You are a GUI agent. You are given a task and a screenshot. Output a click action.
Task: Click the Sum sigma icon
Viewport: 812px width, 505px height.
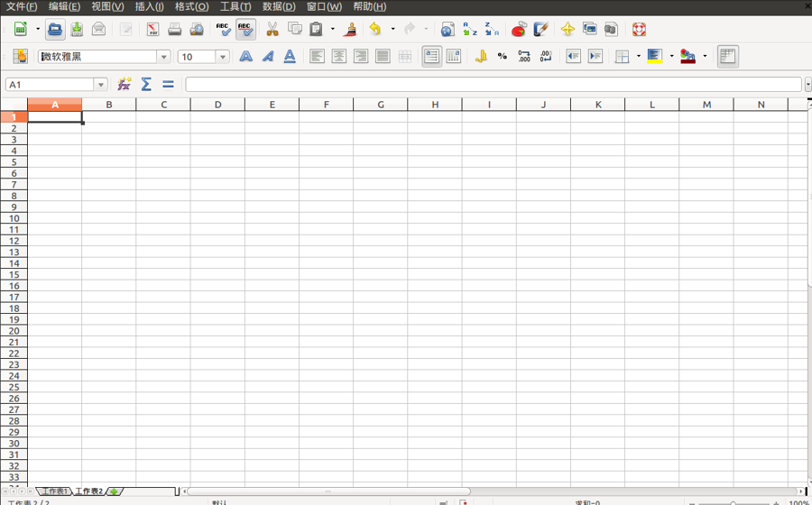[146, 84]
